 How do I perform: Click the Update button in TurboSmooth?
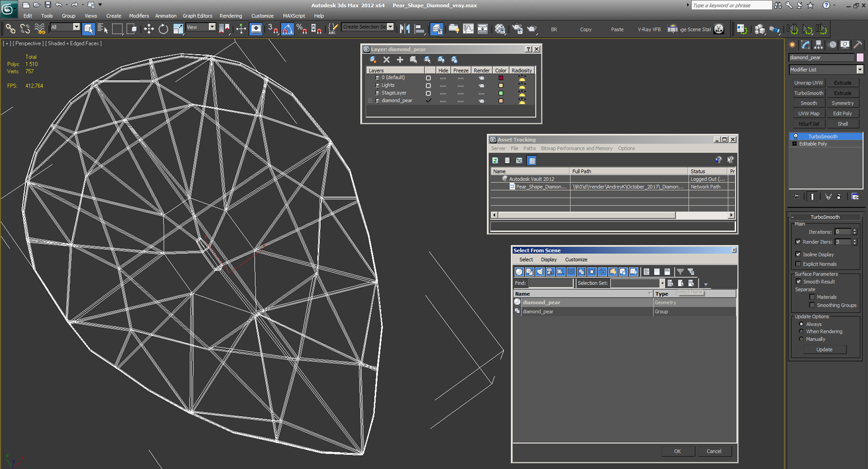(x=824, y=349)
